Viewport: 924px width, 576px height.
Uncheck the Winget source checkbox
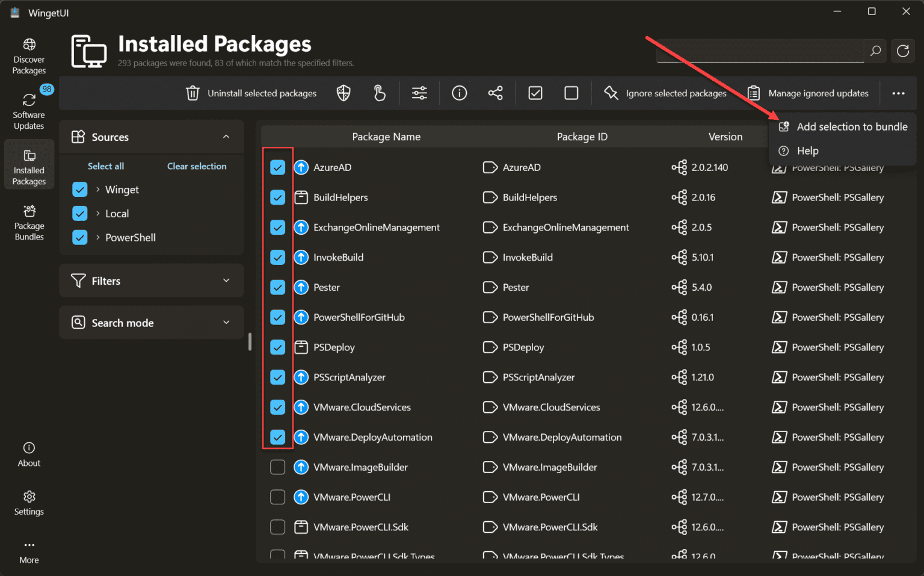(x=79, y=189)
